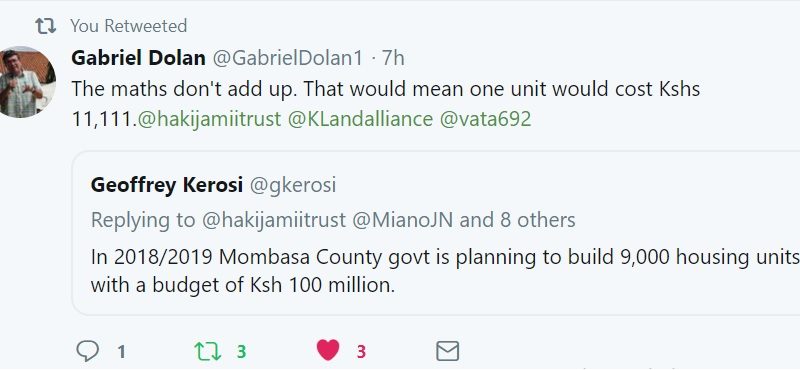
Task: Click the @gkerosi handle
Action: pos(292,185)
